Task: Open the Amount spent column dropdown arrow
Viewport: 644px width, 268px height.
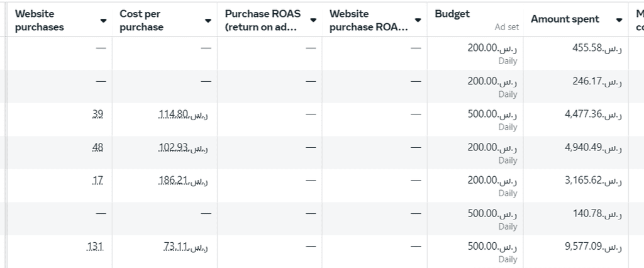Action: 619,20
